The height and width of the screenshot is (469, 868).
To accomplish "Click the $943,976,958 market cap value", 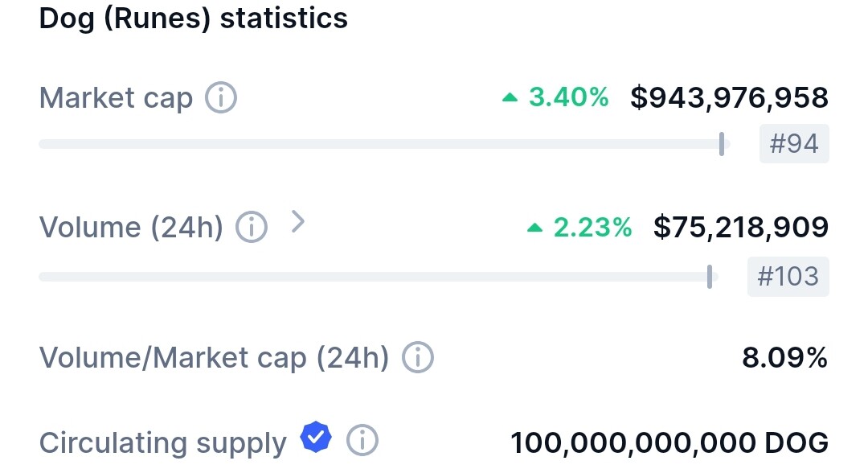I will click(x=729, y=97).
